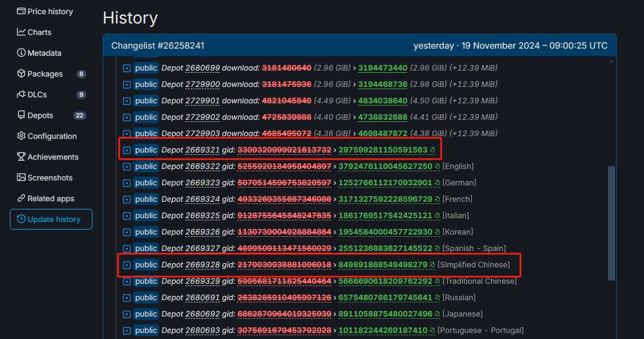The width and height of the screenshot is (644, 339).
Task: Open Changelist #26258241 link
Action: coord(157,45)
